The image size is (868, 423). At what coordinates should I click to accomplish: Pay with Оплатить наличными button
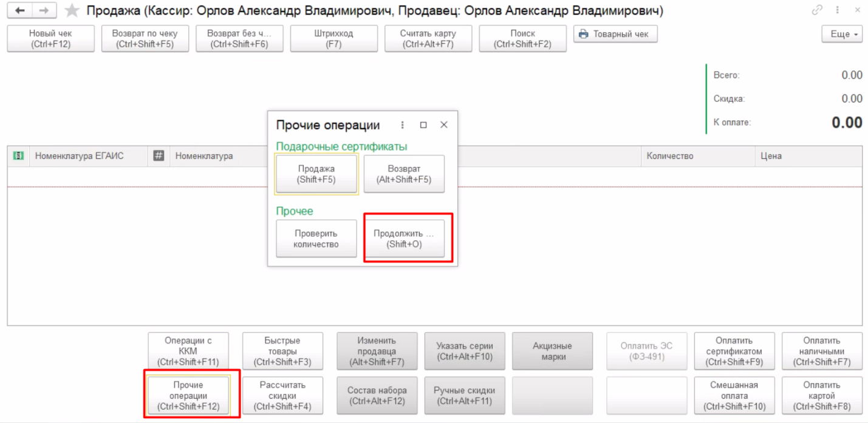[x=821, y=351]
